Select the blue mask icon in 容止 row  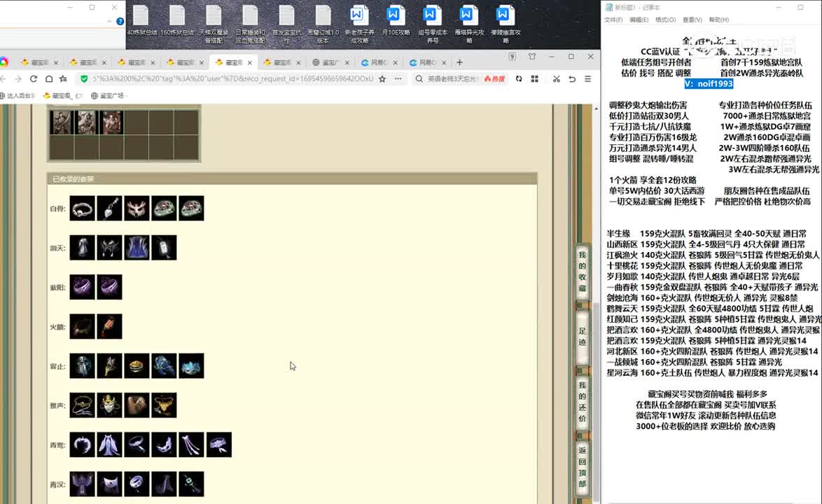(x=191, y=365)
